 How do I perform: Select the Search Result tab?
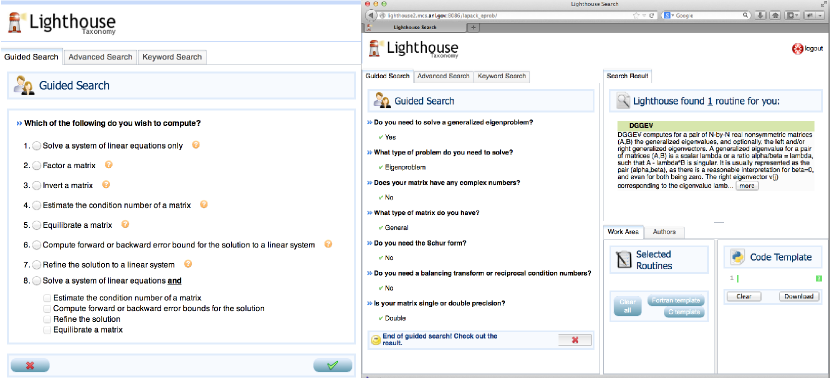[627, 76]
